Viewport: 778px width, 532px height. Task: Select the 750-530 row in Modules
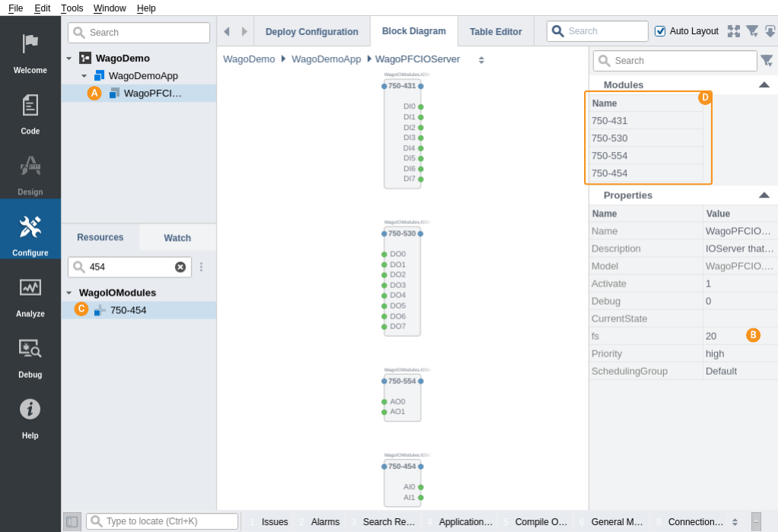coord(646,138)
